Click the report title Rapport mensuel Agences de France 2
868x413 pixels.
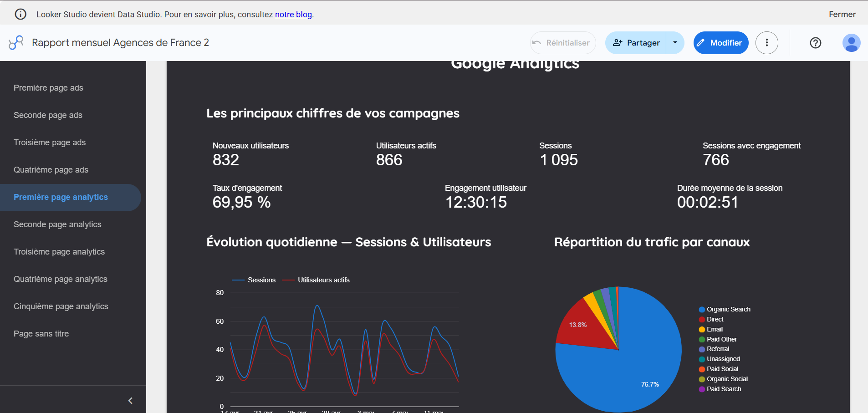tap(120, 43)
